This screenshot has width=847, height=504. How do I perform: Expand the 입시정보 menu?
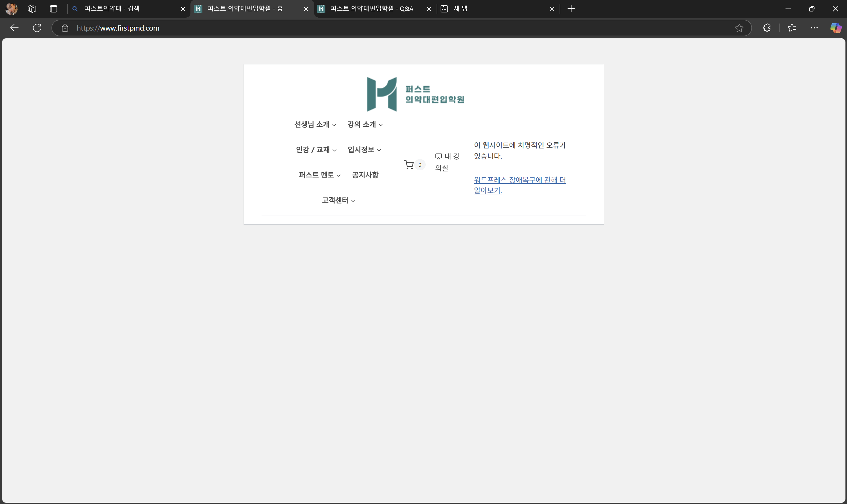pyautogui.click(x=364, y=150)
